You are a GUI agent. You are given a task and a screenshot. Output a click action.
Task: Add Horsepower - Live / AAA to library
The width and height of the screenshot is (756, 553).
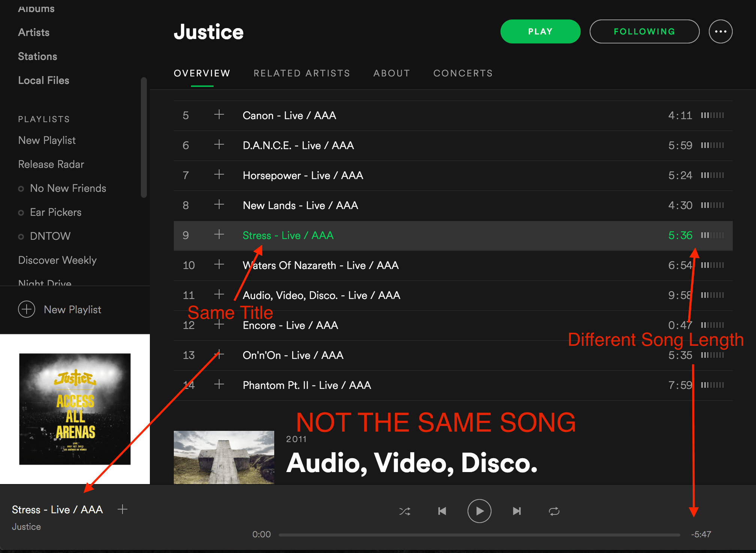pyautogui.click(x=219, y=174)
